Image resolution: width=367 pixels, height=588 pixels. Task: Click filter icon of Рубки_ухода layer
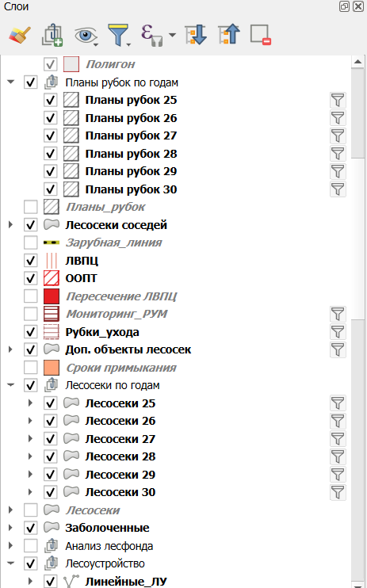click(x=338, y=332)
